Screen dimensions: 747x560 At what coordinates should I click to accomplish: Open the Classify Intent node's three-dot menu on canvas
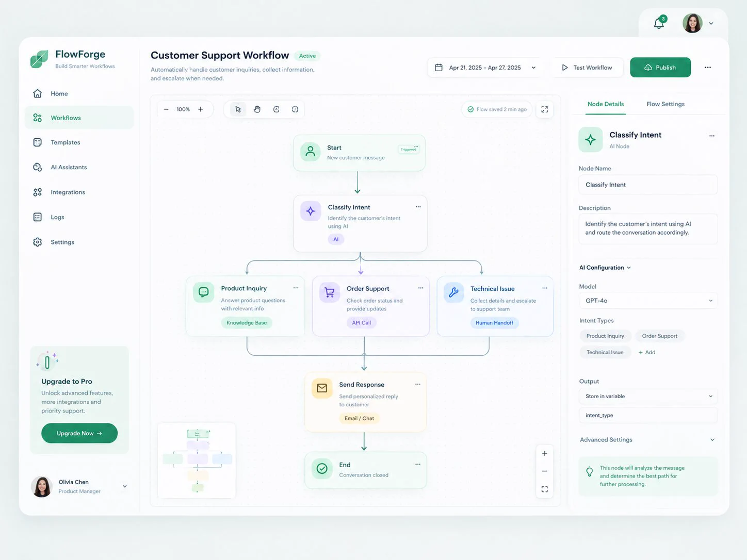418,207
